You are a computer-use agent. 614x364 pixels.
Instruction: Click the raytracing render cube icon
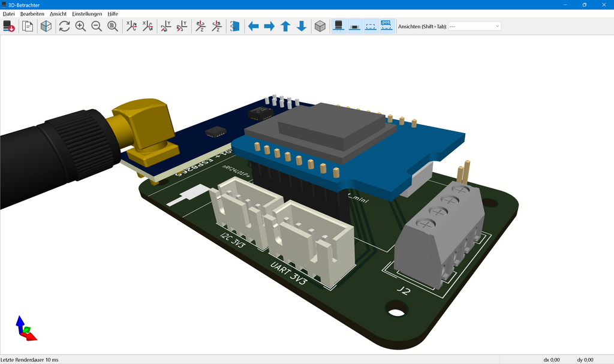tap(46, 26)
